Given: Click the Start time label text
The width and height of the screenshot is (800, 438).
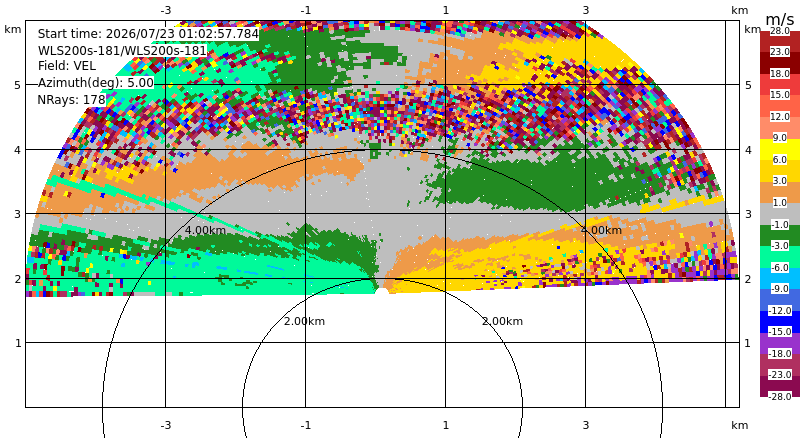Looking at the screenshot, I should coord(148,34).
